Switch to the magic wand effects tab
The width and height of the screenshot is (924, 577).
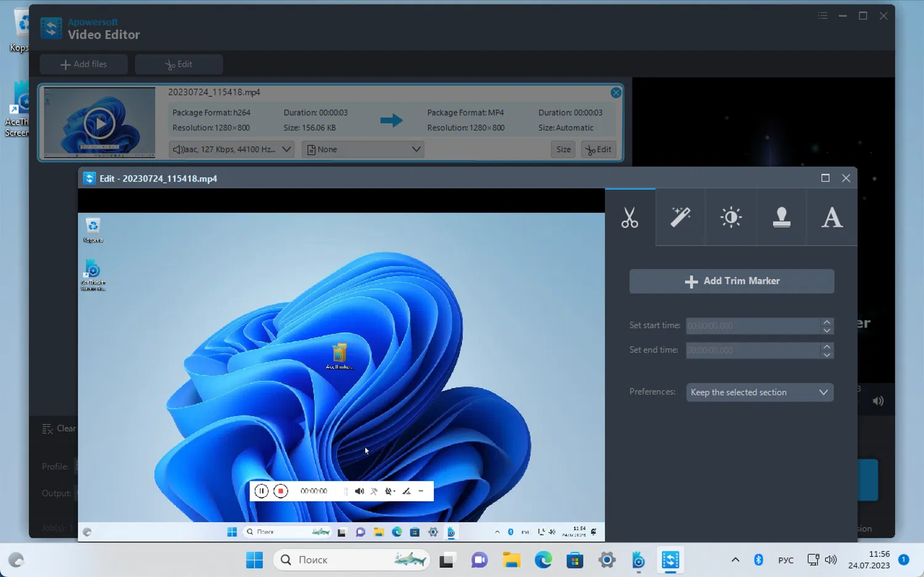(681, 217)
